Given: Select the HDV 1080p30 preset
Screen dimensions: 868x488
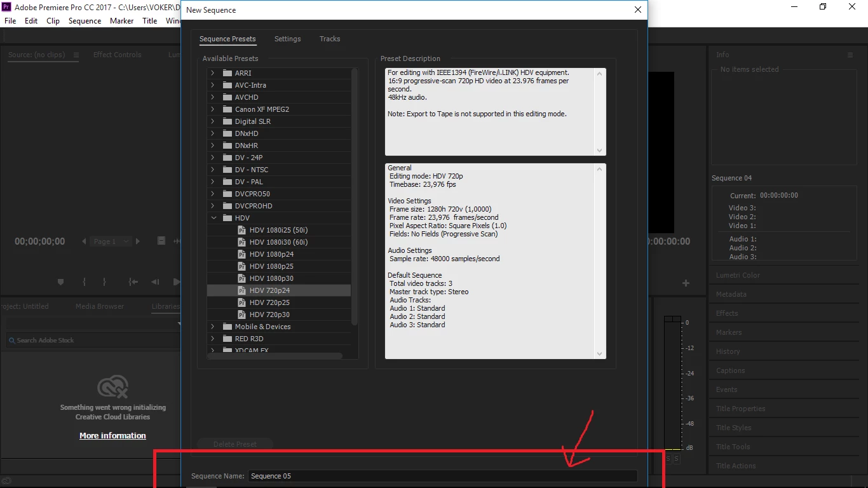Looking at the screenshot, I should pyautogui.click(x=278, y=278).
